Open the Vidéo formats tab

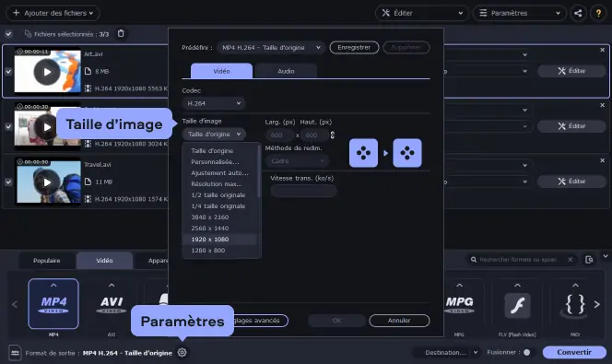104,261
